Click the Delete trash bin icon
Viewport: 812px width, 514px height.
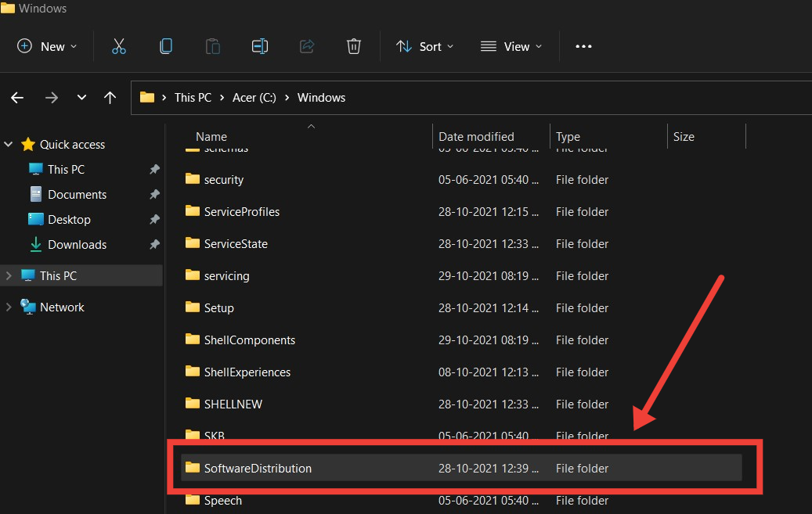point(354,46)
